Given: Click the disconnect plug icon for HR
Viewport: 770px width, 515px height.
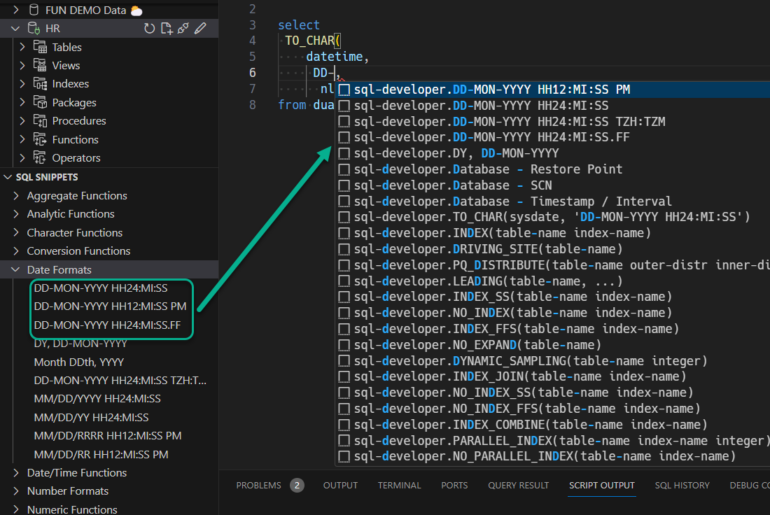Looking at the screenshot, I should pos(183,29).
